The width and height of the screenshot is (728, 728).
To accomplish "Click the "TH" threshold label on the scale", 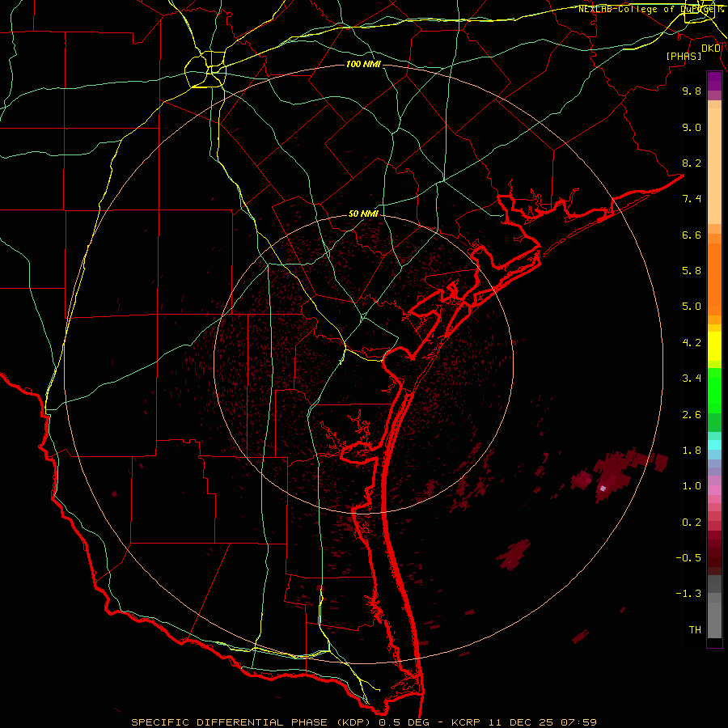I will point(695,630).
